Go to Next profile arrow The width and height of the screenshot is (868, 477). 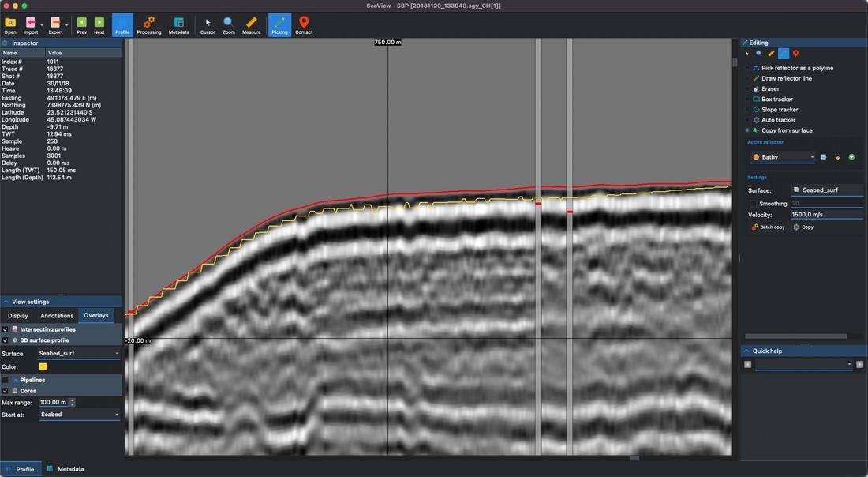99,24
